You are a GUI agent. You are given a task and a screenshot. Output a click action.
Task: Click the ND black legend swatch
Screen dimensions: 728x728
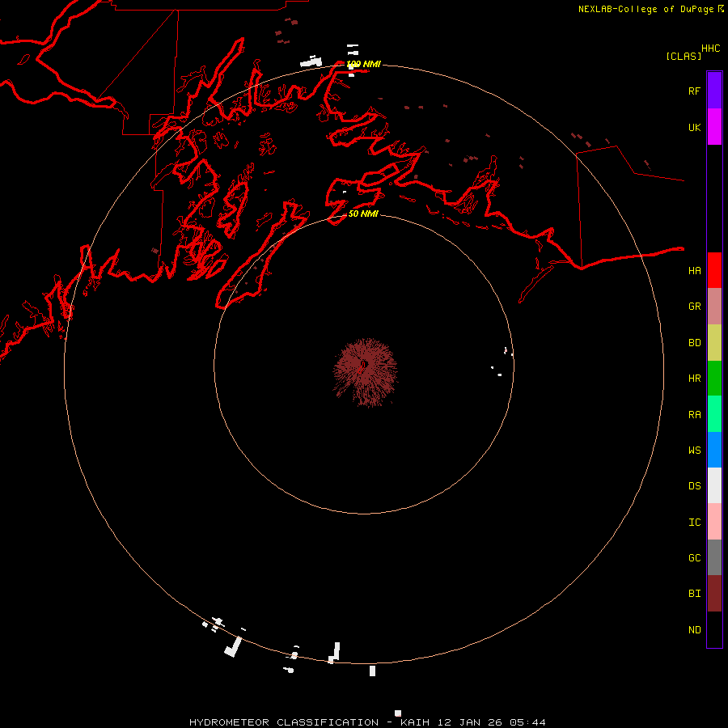[x=714, y=629]
